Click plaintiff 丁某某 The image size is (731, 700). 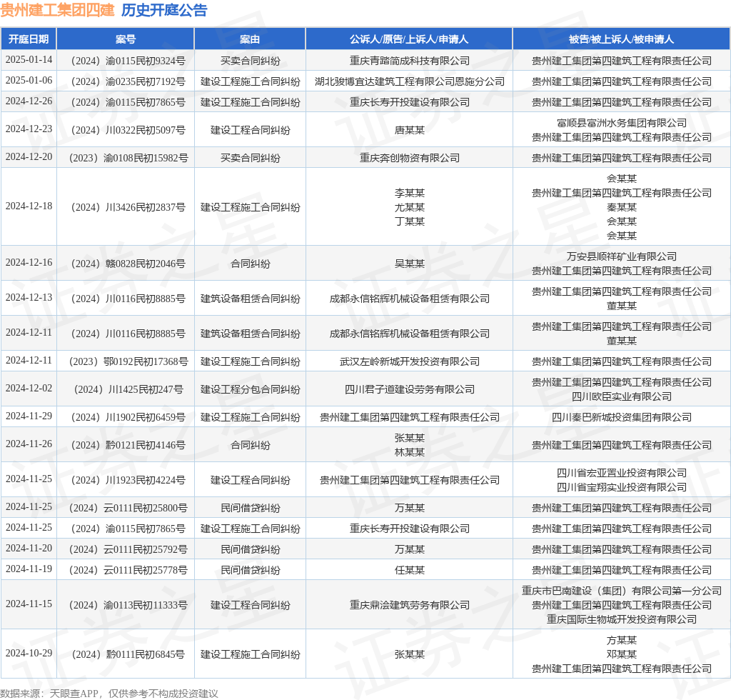click(x=409, y=221)
